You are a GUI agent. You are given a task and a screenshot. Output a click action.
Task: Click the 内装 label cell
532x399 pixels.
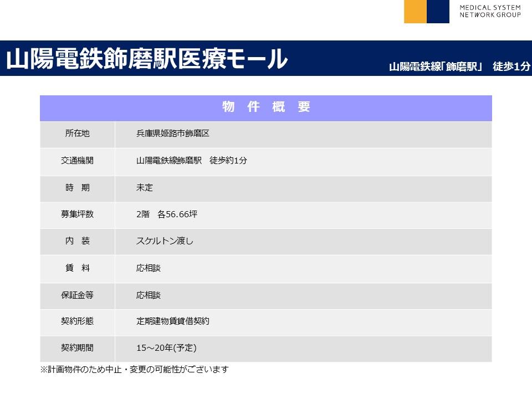[78, 242]
